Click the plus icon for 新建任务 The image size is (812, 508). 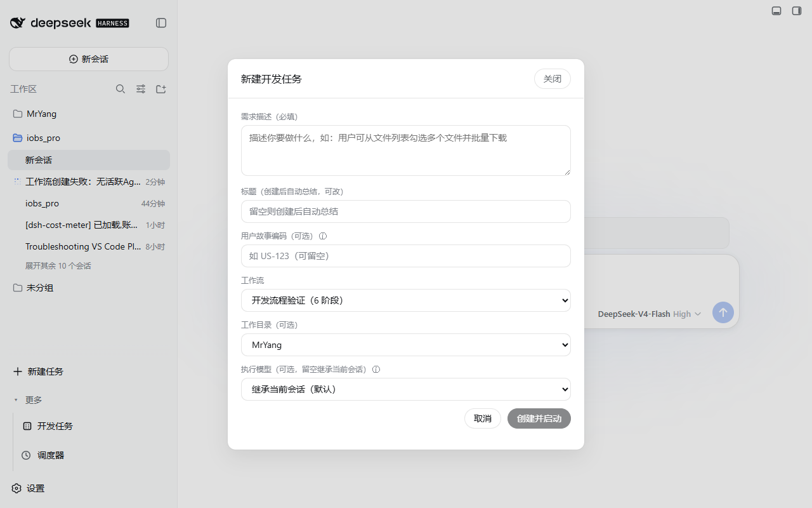[x=18, y=371]
